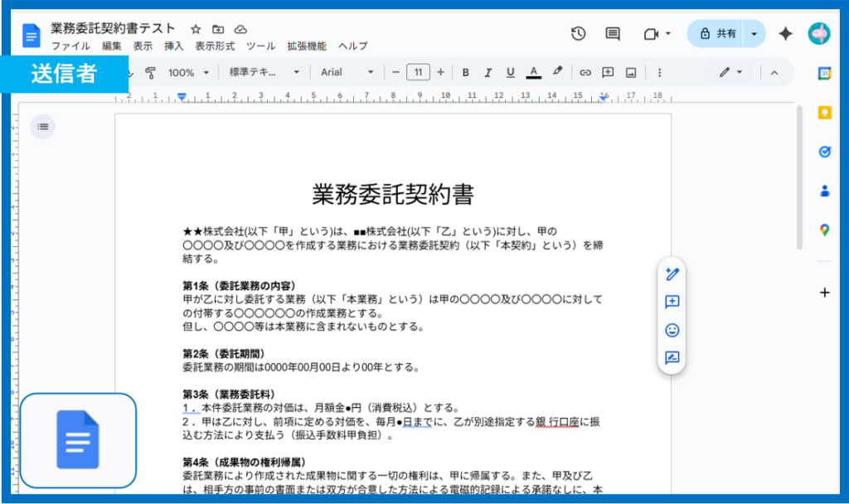Open Google Maps in the side panel
This screenshot has width=849, height=504.
click(x=824, y=230)
